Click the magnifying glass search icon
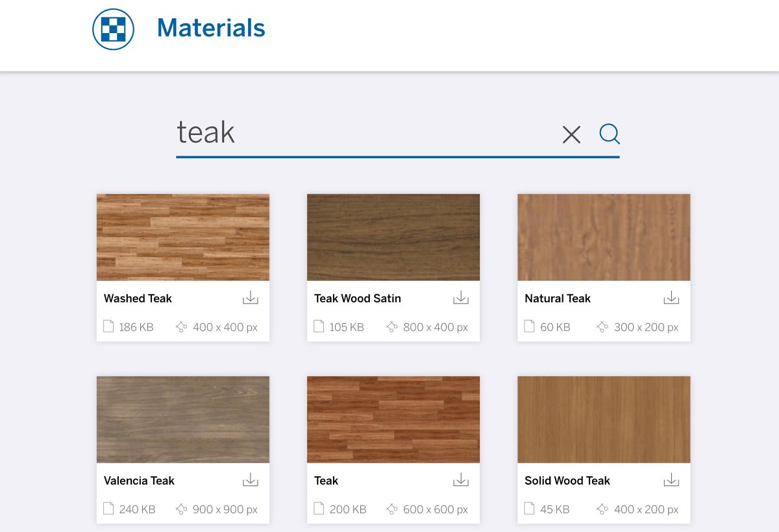Image resolution: width=779 pixels, height=532 pixels. (609, 134)
